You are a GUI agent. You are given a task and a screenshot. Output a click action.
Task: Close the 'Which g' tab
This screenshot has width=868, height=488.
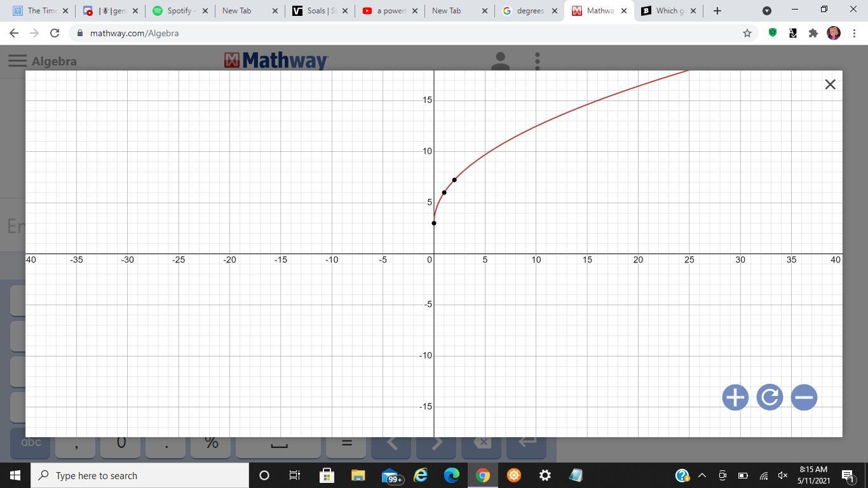pyautogui.click(x=693, y=11)
